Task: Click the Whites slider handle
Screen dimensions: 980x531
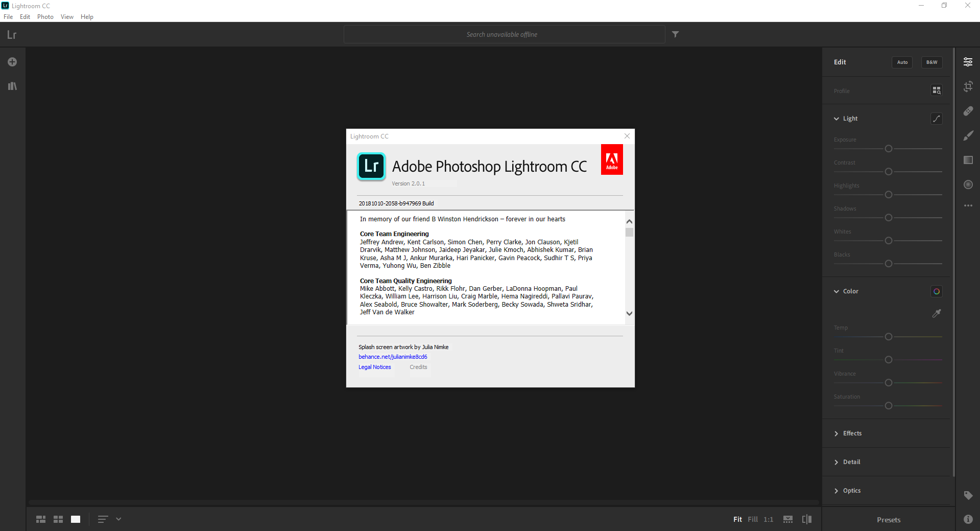Action: pyautogui.click(x=889, y=241)
